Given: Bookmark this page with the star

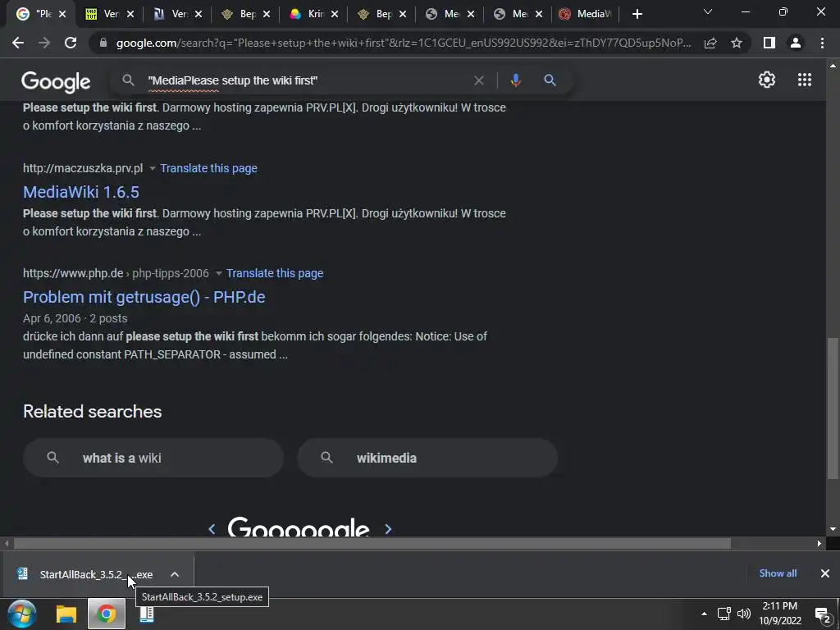Looking at the screenshot, I should (x=737, y=43).
